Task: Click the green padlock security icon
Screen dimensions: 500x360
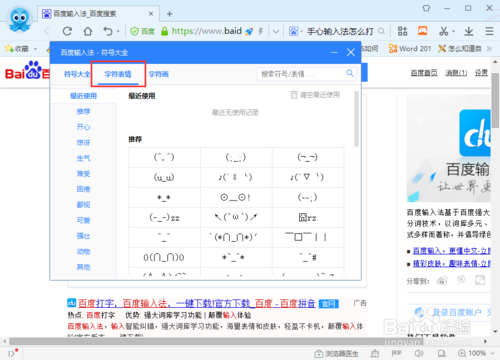Action: [164, 31]
